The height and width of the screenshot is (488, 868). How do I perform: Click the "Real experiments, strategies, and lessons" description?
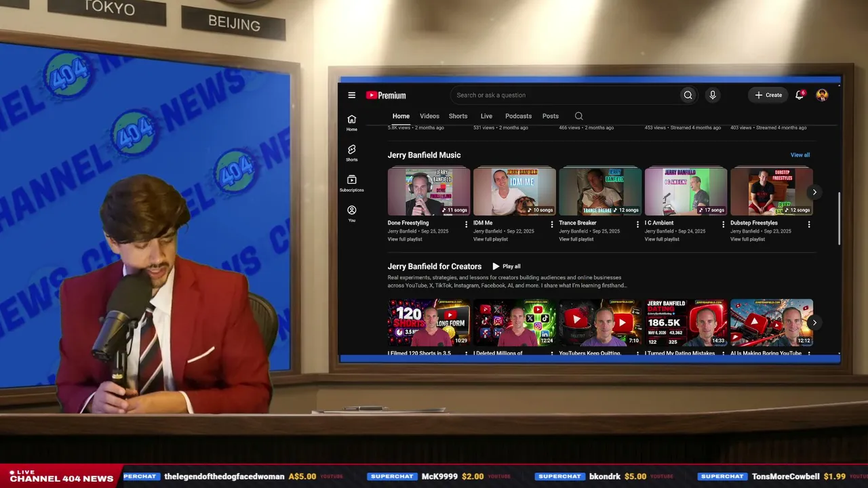pyautogui.click(x=507, y=281)
